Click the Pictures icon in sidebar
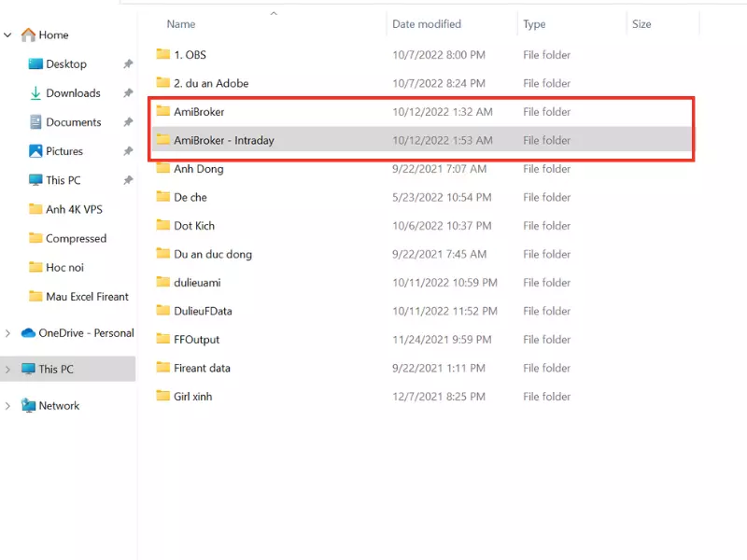Image resolution: width=747 pixels, height=560 pixels. (35, 151)
